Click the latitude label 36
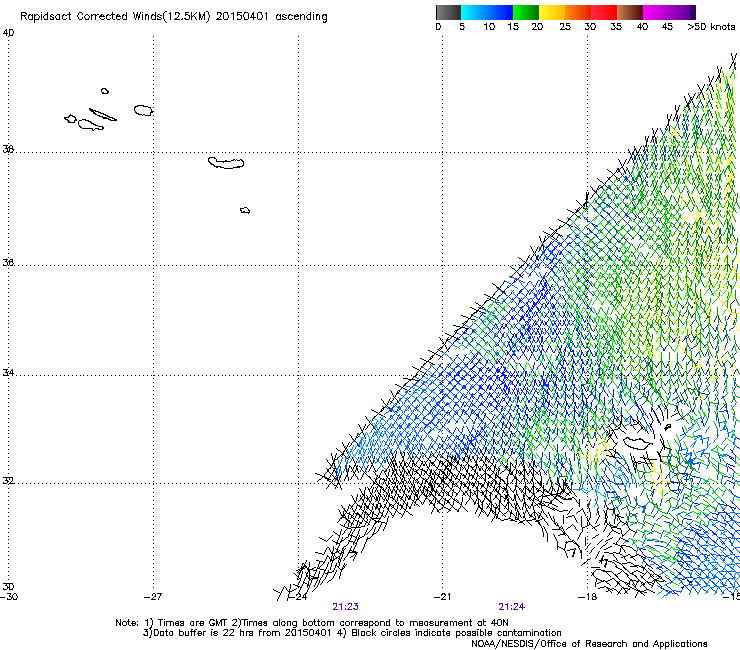 [8, 262]
